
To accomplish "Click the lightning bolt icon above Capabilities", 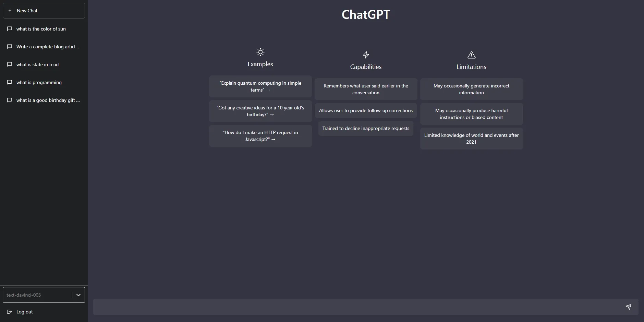I will tap(366, 55).
